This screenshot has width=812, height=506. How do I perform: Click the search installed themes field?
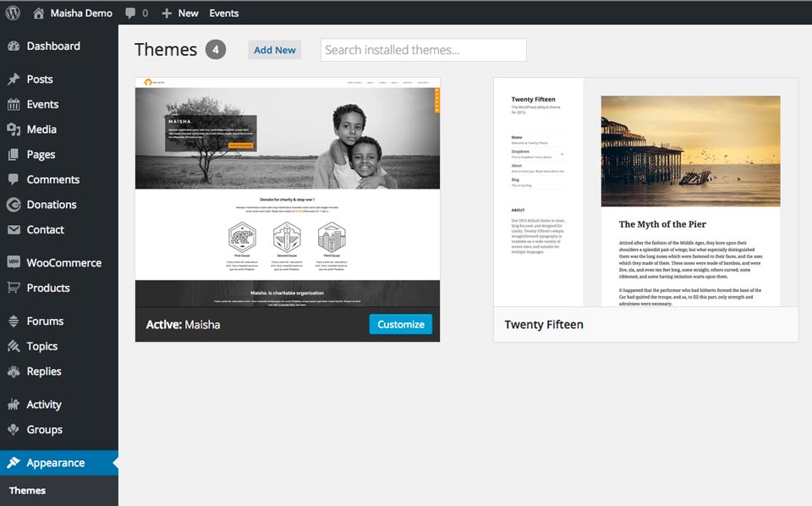(x=422, y=50)
